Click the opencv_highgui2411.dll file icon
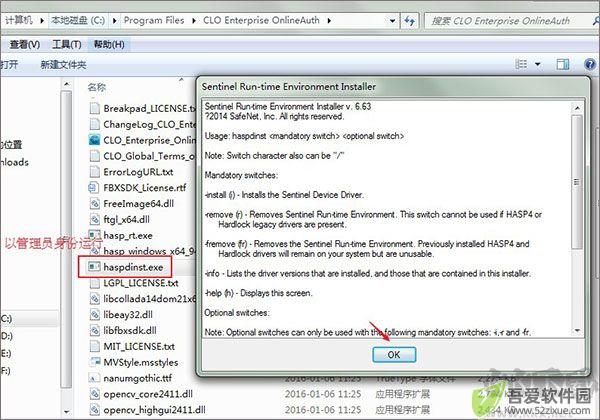This screenshot has width=600, height=420. (x=94, y=410)
